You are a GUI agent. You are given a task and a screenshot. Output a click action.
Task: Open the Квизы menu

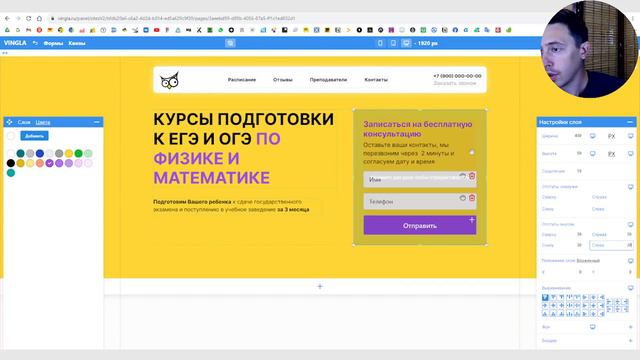click(77, 43)
